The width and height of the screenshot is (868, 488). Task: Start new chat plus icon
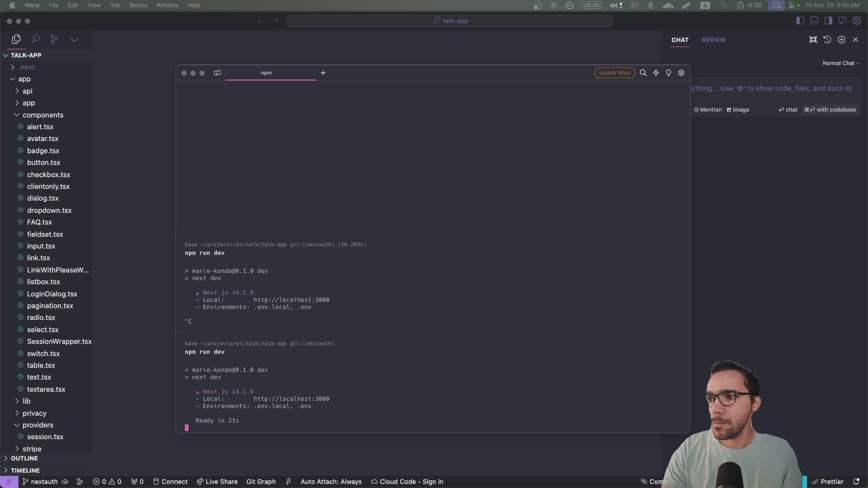tap(841, 40)
